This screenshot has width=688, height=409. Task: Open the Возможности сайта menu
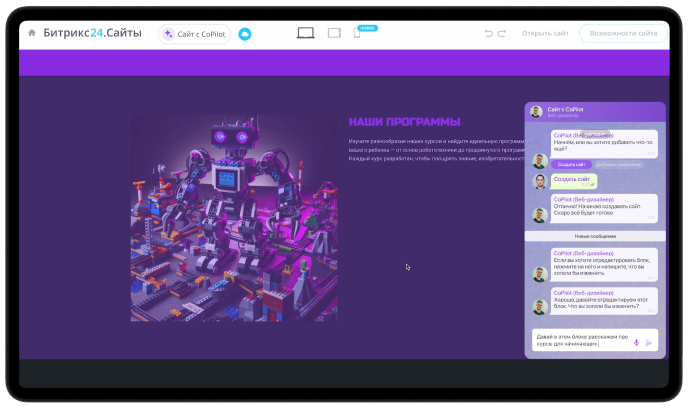[x=623, y=34]
